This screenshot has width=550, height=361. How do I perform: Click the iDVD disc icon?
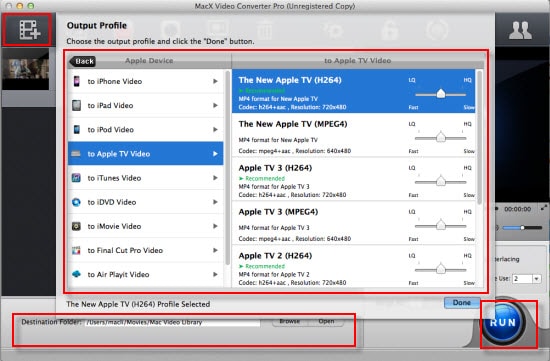click(76, 202)
